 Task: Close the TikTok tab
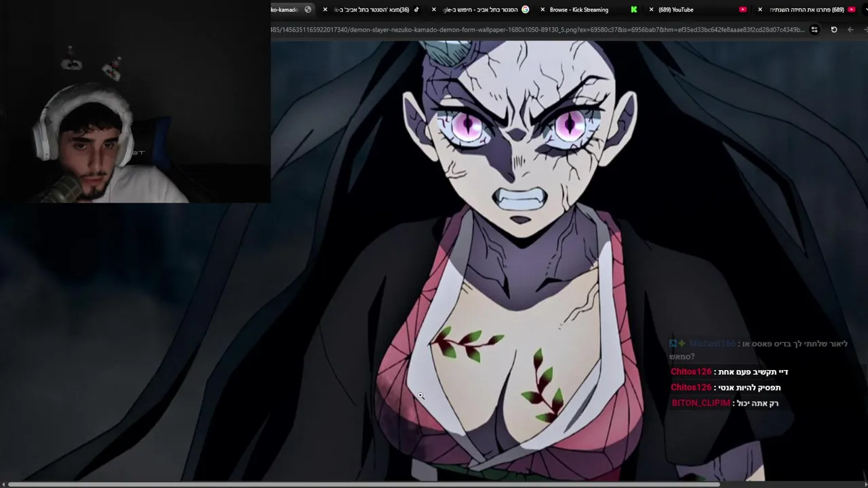pyautogui.click(x=325, y=9)
